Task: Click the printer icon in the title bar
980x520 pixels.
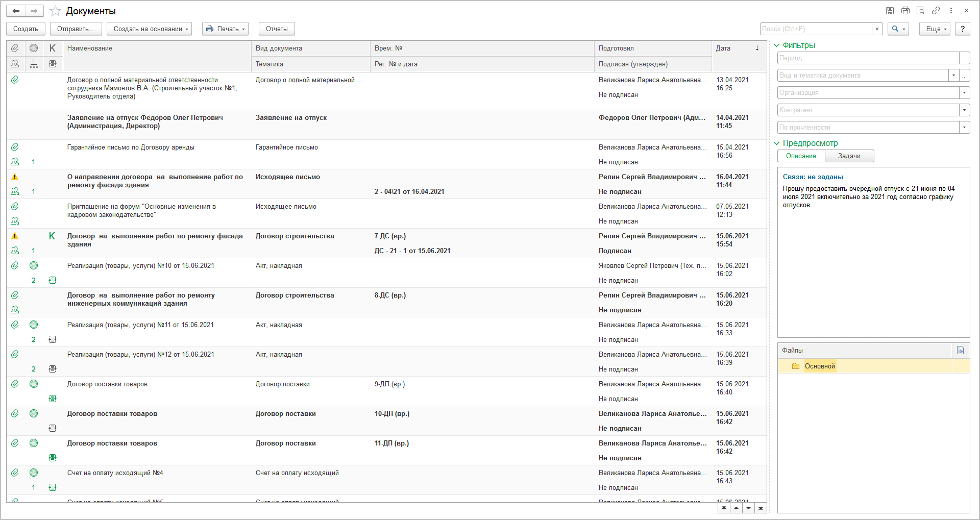Action: coord(905,11)
